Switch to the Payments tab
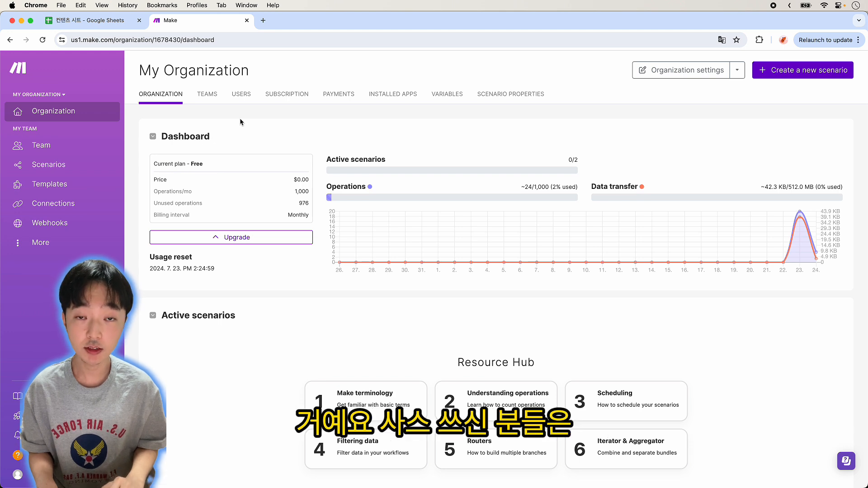The image size is (868, 488). point(338,94)
